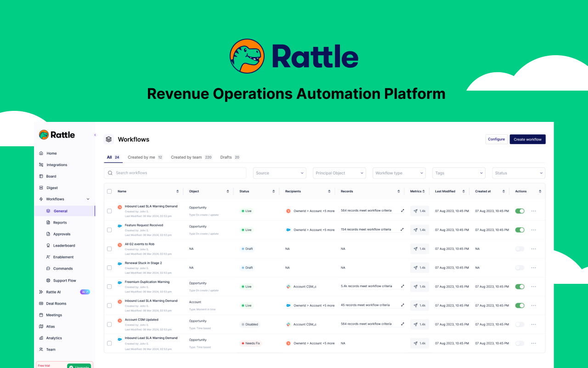Image resolution: width=588 pixels, height=368 pixels.
Task: Open the search workflows magnifier icon
Action: coord(110,172)
